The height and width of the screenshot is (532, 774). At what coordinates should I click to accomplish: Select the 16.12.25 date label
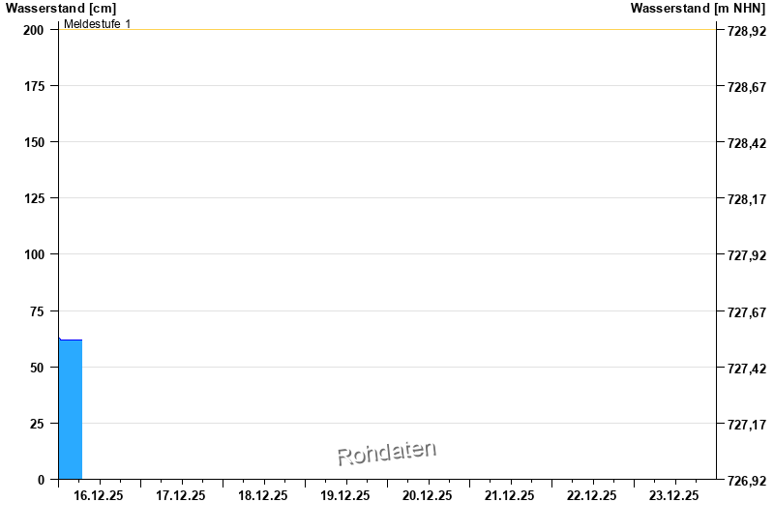99,495
